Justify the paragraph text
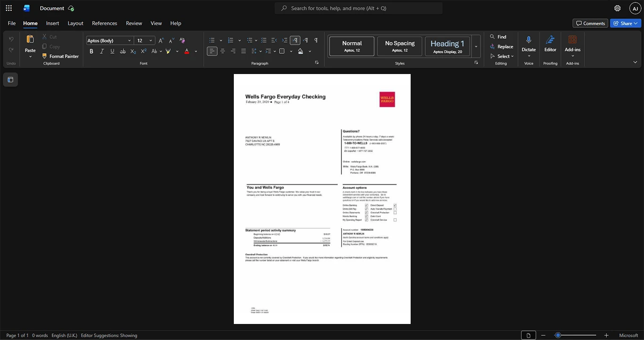Image resolution: width=644 pixels, height=340 pixels. [243, 51]
